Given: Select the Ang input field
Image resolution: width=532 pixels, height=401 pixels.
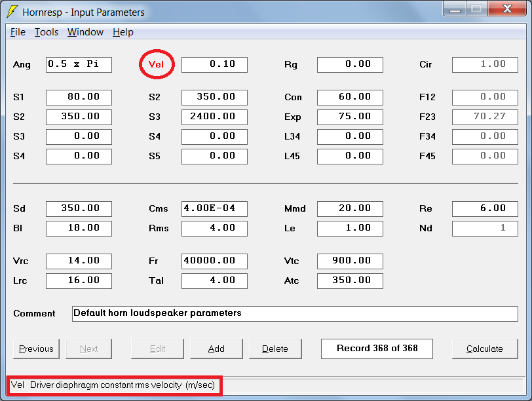Looking at the screenshot, I should point(79,64).
